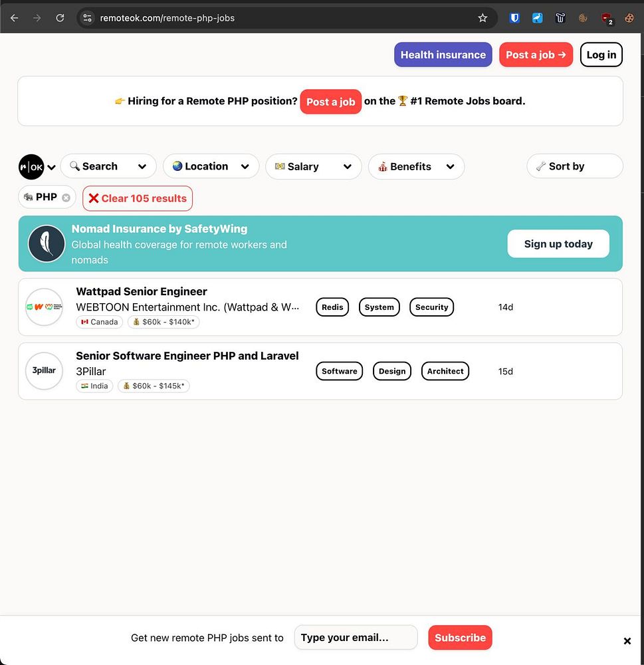Open the Salary filter dropdown
Image resolution: width=644 pixels, height=665 pixels.
click(x=313, y=166)
